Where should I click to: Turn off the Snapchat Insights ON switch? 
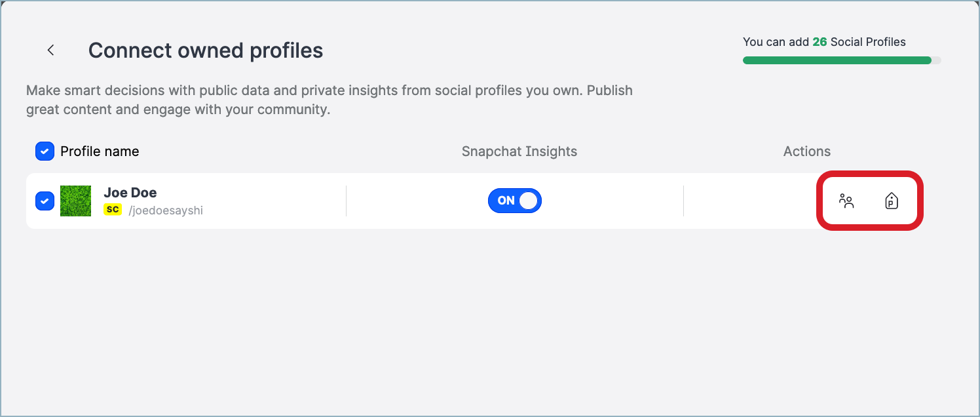(514, 201)
